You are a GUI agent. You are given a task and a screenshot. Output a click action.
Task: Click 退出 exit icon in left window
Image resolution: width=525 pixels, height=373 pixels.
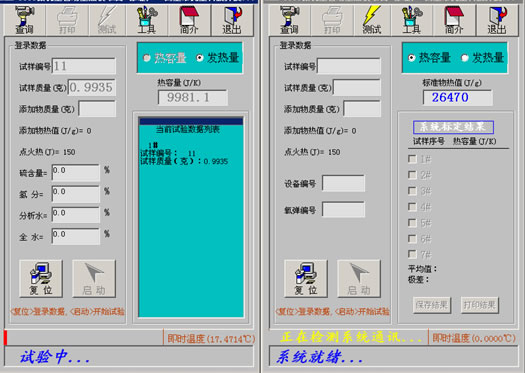[232, 20]
